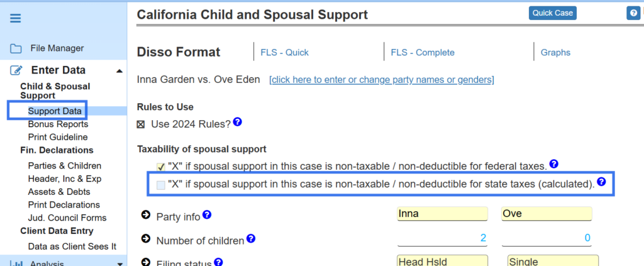
Task: Click the top-right help question icon
Action: tap(633, 13)
